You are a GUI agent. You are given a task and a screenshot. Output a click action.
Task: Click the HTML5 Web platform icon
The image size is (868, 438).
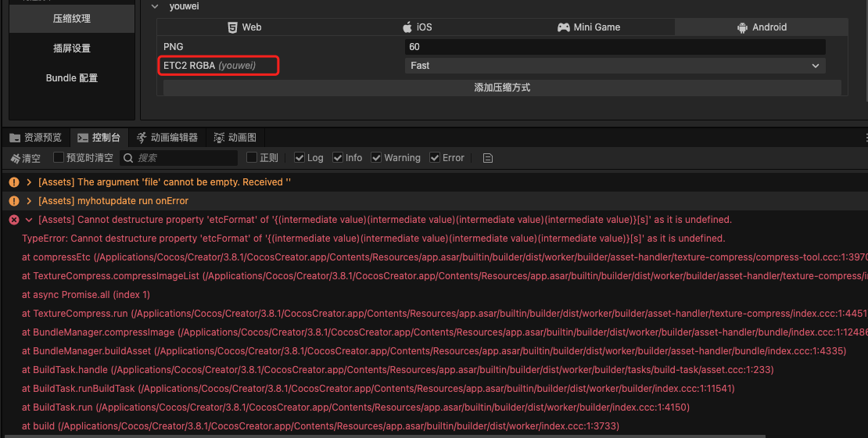232,27
